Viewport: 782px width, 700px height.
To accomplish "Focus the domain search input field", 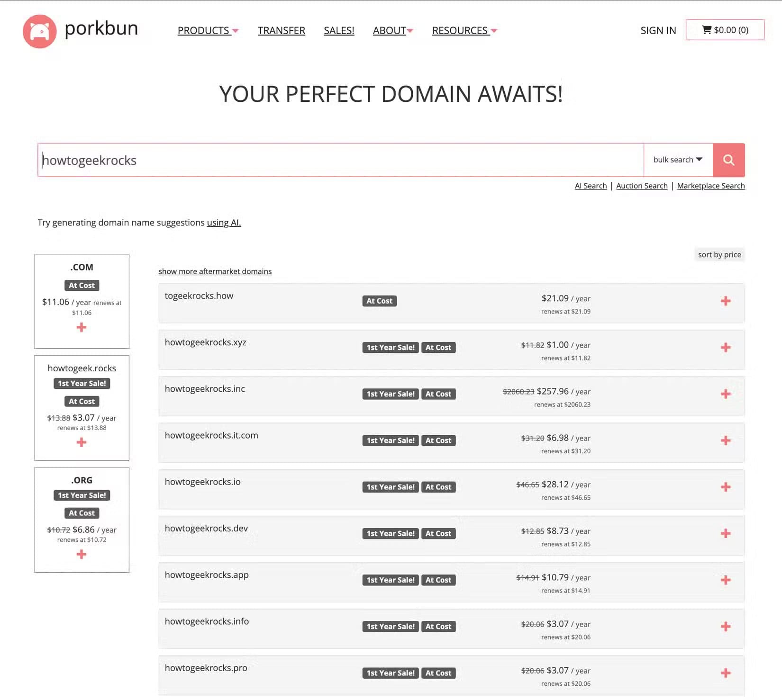I will coord(341,160).
